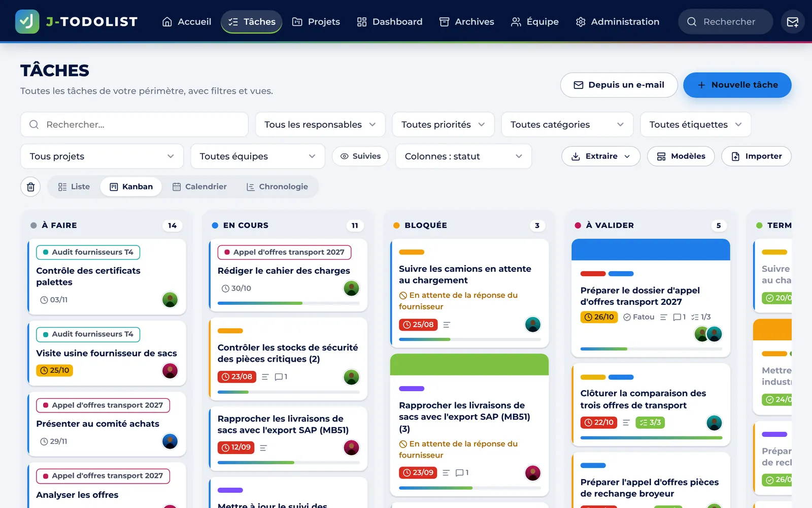The height and width of the screenshot is (508, 812).
Task: Open the 'Toutes équipes' dropdown
Action: (x=258, y=156)
